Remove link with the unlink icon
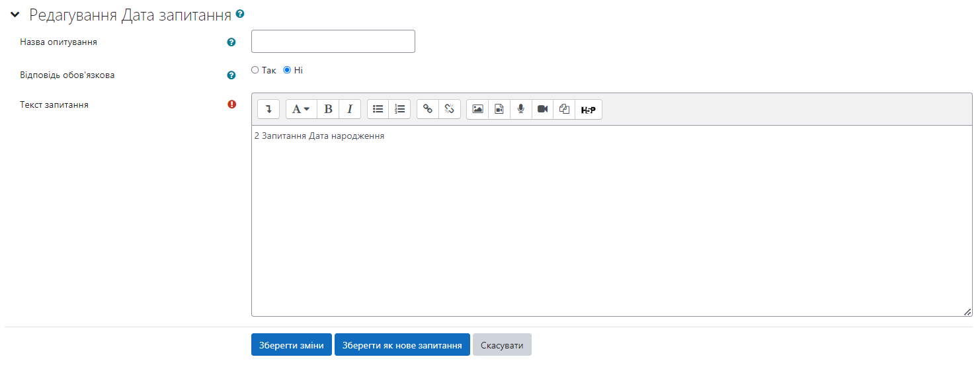 click(450, 109)
